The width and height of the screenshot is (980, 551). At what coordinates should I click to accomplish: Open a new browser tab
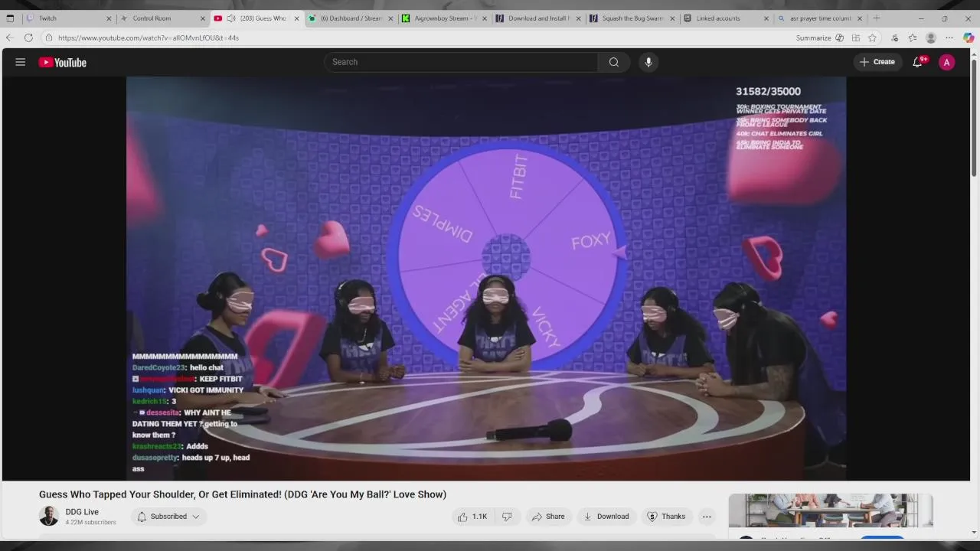(877, 18)
